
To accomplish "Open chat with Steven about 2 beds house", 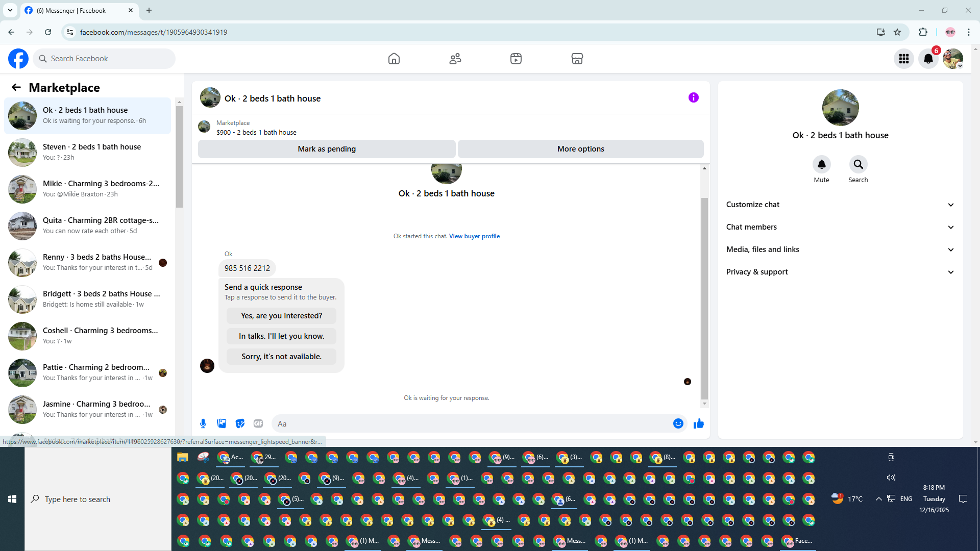I will click(87, 153).
